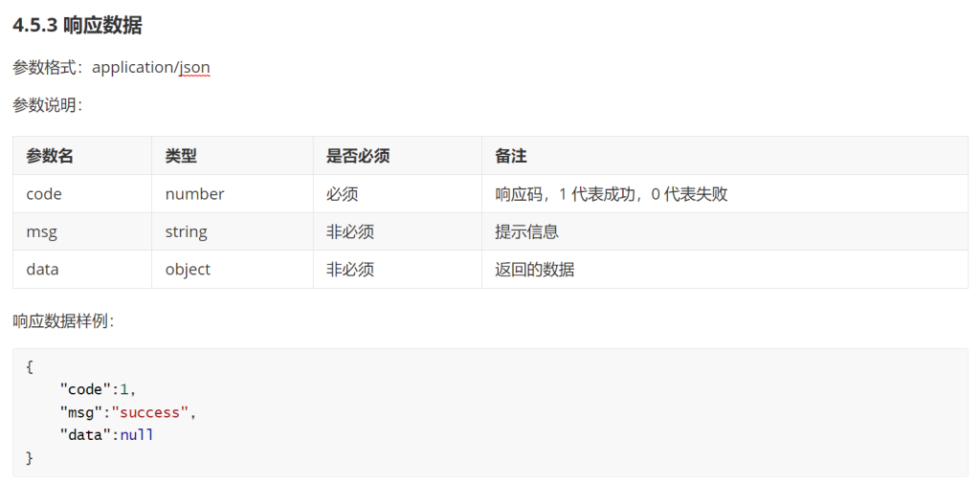This screenshot has width=980, height=504.
Task: Click the "必须" cell in code row
Action: pyautogui.click(x=342, y=194)
